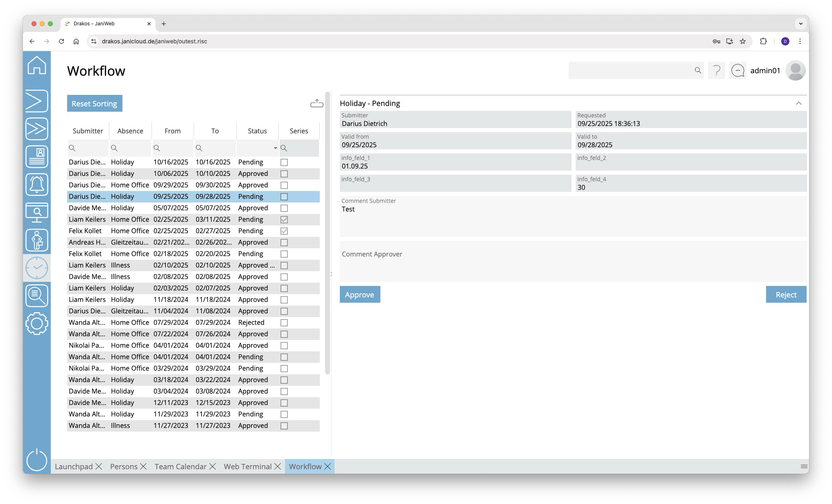The width and height of the screenshot is (832, 504).
Task: Click the Home icon in sidebar
Action: point(37,65)
